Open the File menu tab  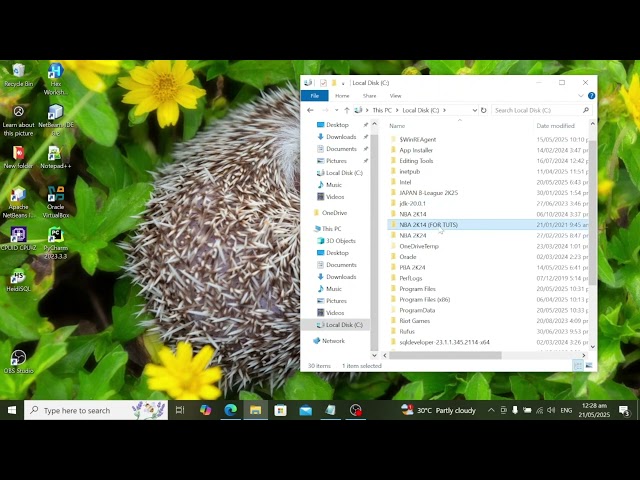pos(314,96)
